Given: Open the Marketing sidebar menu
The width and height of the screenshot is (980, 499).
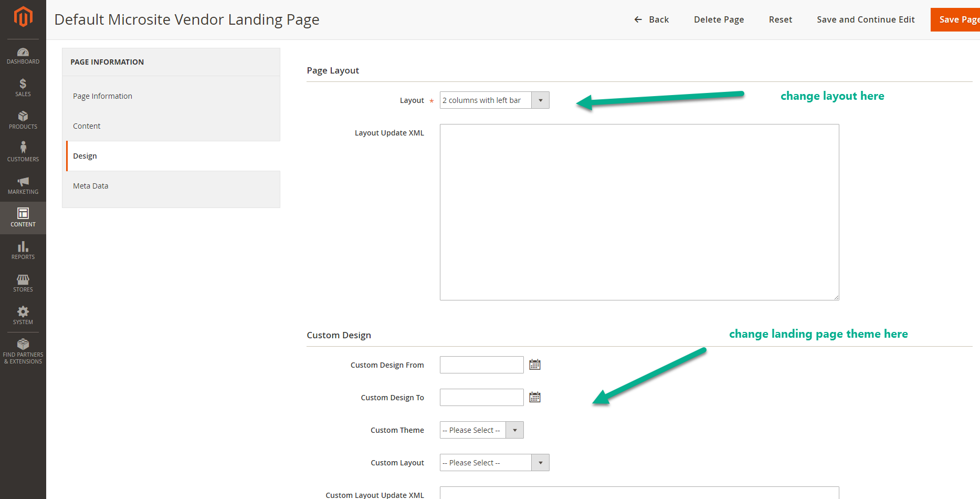Looking at the screenshot, I should click(x=23, y=185).
